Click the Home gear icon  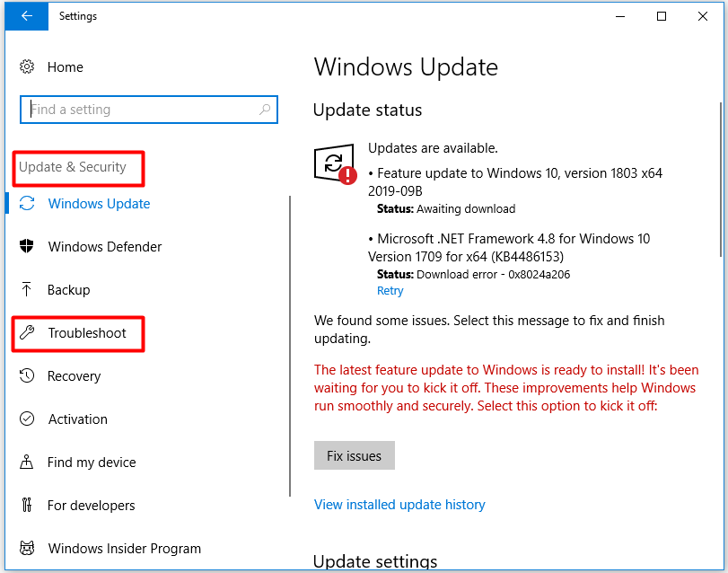[x=27, y=66]
